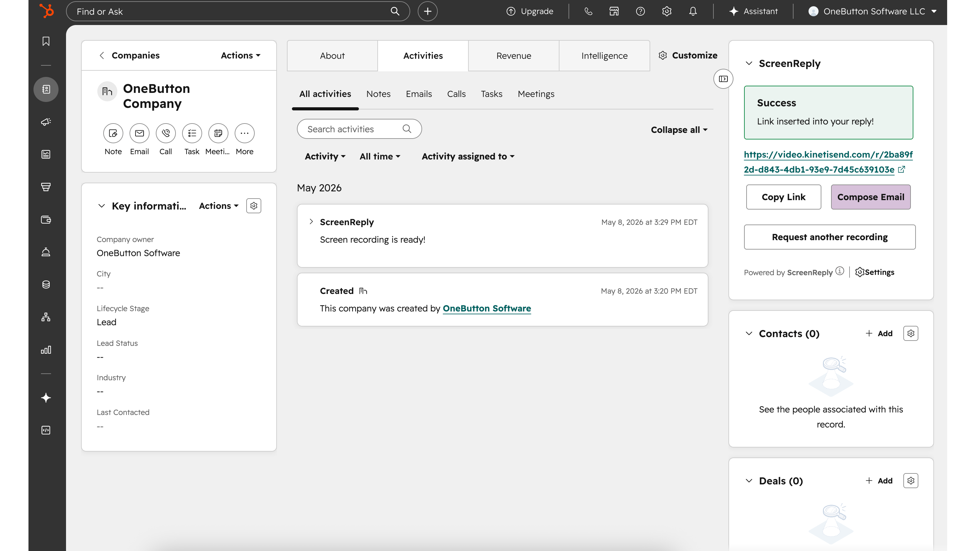Open Key information settings gear
Screen dimensions: 980x551
click(254, 206)
